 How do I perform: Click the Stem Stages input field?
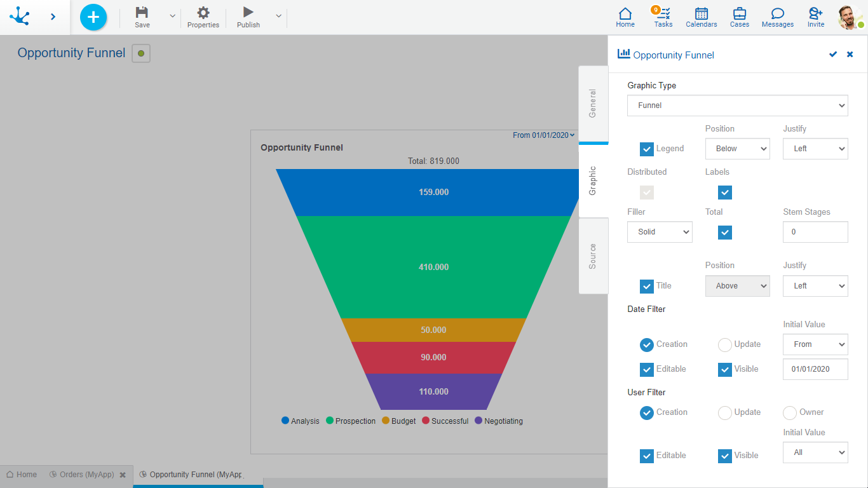[x=815, y=232]
